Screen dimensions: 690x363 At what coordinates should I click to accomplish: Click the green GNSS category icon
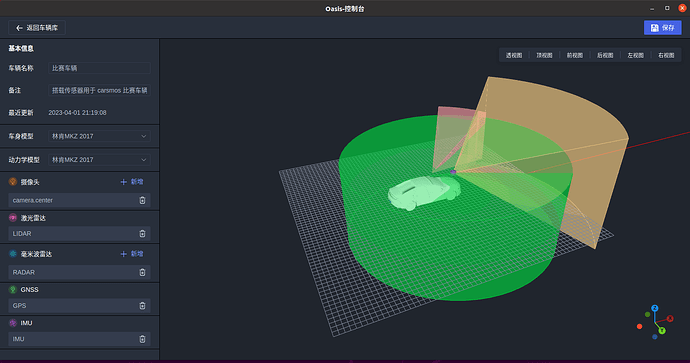click(x=13, y=290)
